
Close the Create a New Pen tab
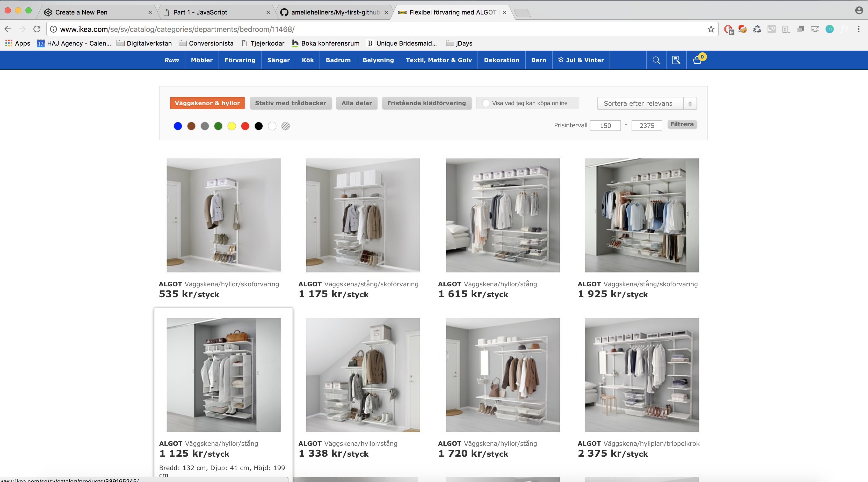[150, 12]
